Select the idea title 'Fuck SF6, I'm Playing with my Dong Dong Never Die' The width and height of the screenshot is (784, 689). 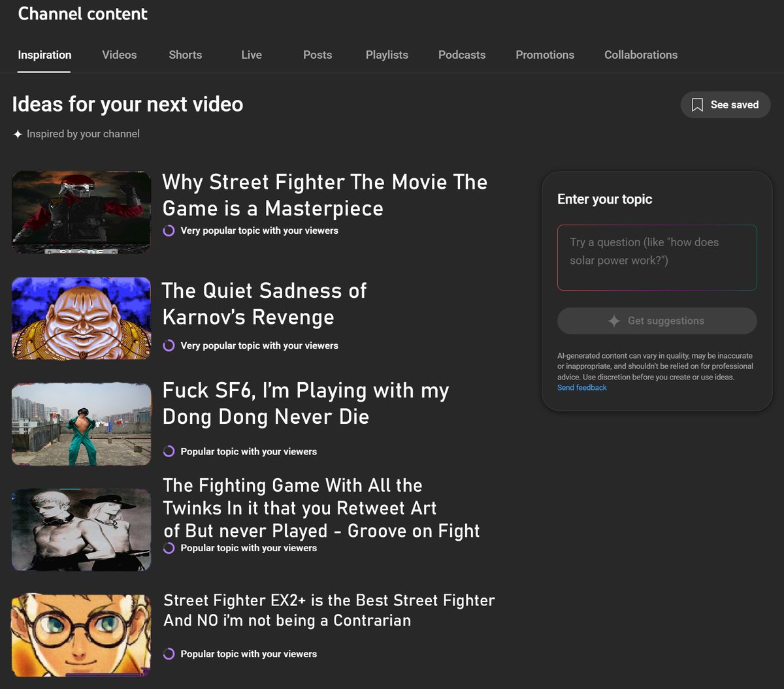click(x=306, y=403)
